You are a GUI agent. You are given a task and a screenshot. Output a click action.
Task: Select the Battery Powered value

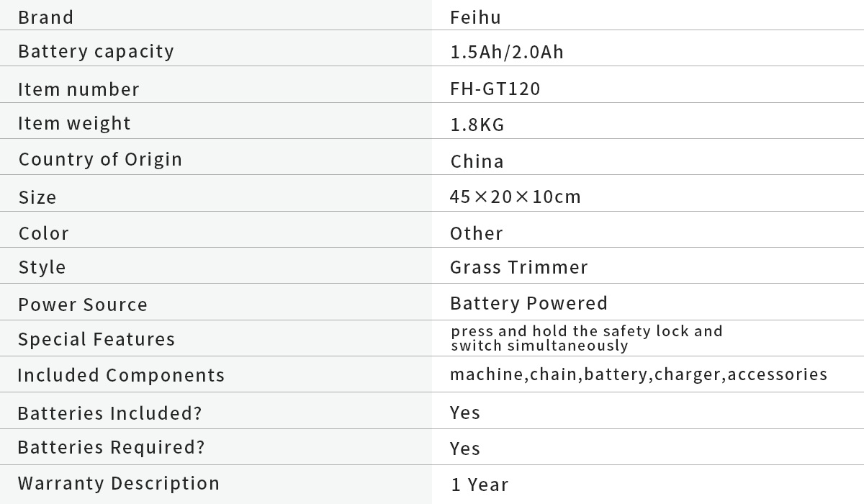(x=528, y=303)
